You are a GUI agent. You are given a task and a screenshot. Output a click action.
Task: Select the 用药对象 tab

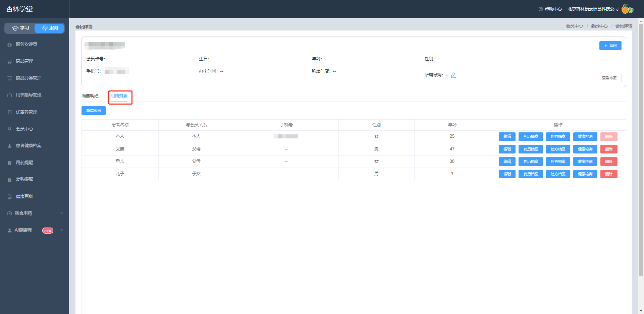119,96
